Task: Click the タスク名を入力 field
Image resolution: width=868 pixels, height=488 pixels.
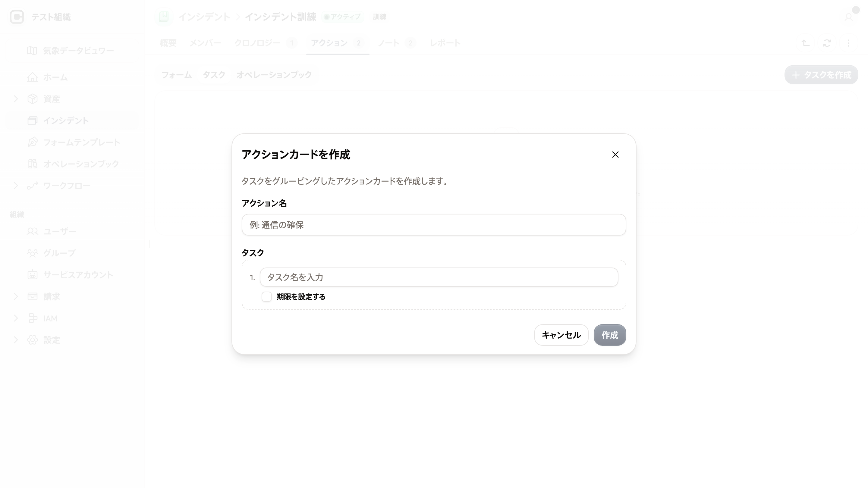Action: coord(439,277)
